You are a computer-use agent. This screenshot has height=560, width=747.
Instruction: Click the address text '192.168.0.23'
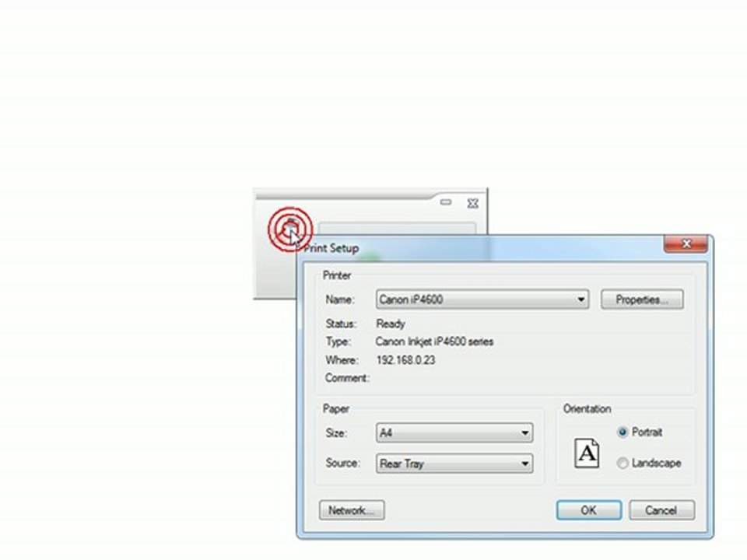[406, 360]
